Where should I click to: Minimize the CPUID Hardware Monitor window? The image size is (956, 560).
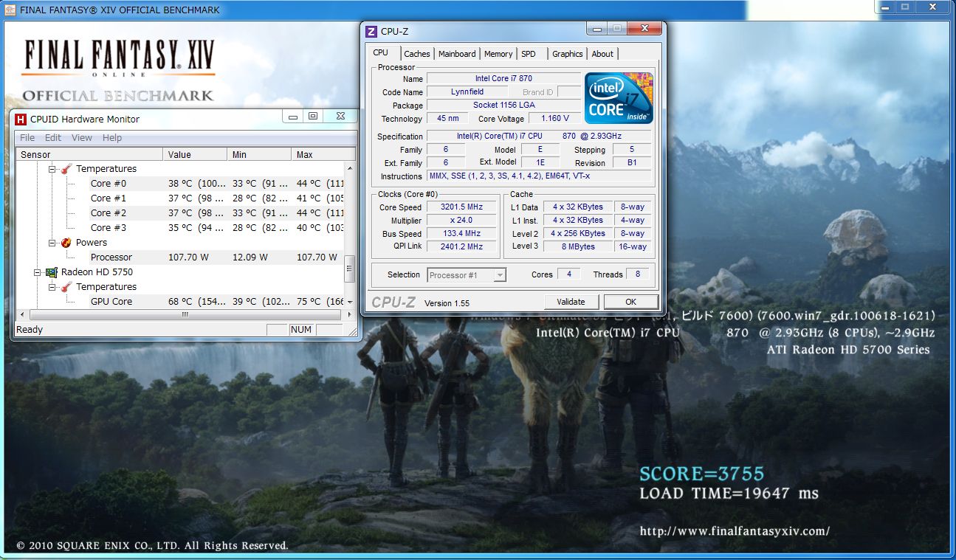[294, 117]
